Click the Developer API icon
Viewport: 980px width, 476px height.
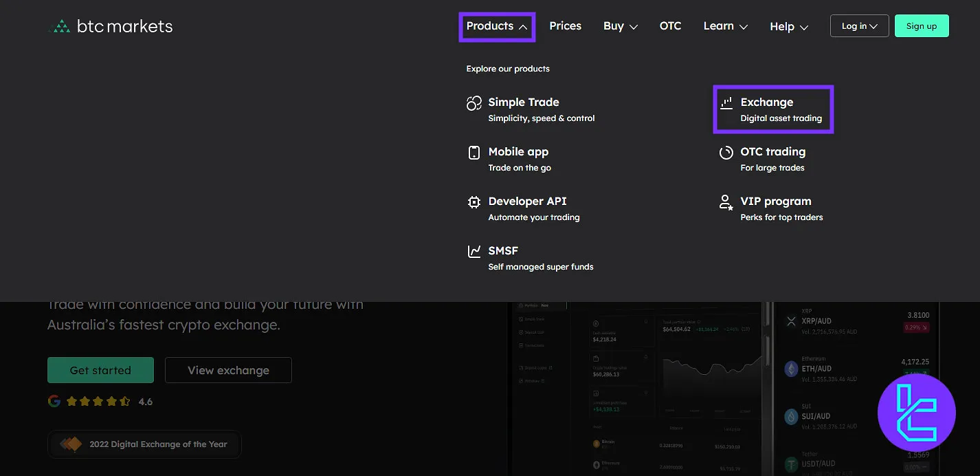point(474,201)
